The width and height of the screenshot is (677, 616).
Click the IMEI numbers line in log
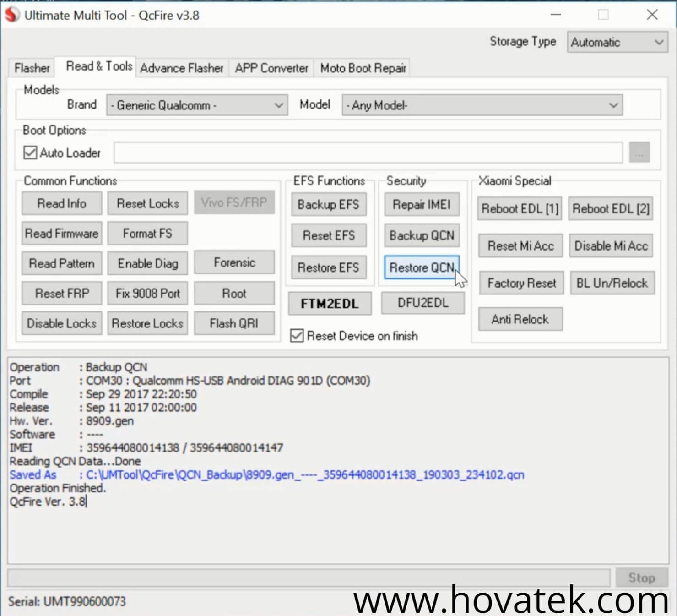click(x=146, y=447)
